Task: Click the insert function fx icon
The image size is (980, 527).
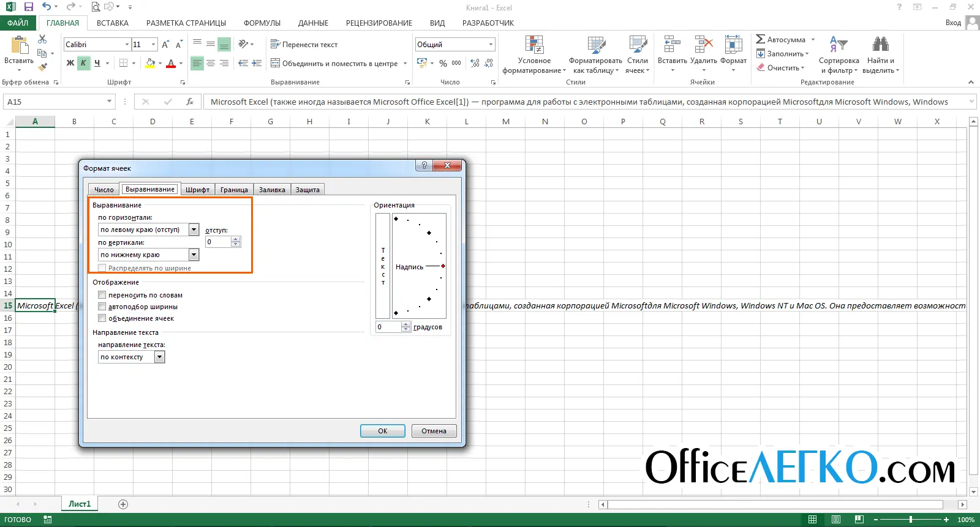Action: 190,102
